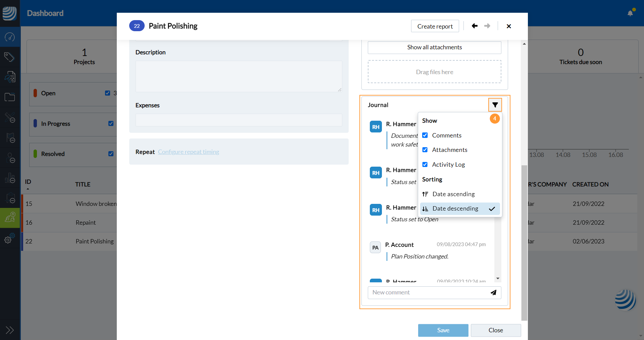Screen dimensions: 644x340
Task: Select Date descending sorting option
Action: (x=455, y=209)
